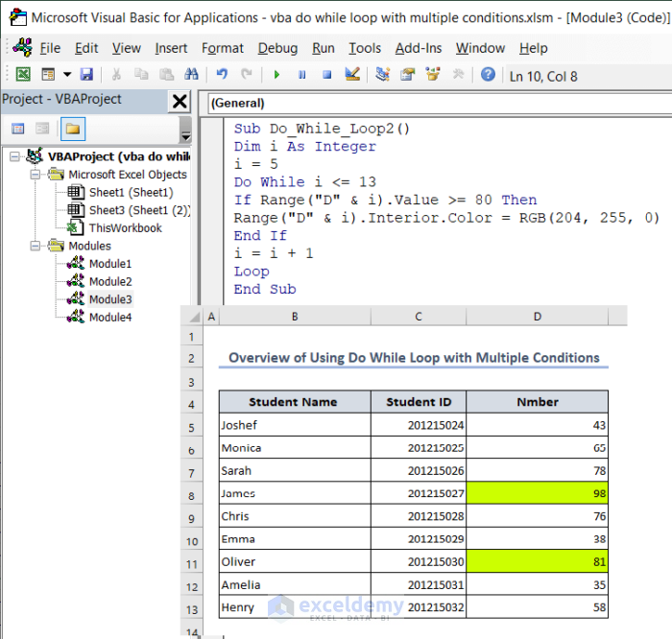The height and width of the screenshot is (639, 672).
Task: Collapse the VBAProject root tree node
Action: (x=14, y=156)
